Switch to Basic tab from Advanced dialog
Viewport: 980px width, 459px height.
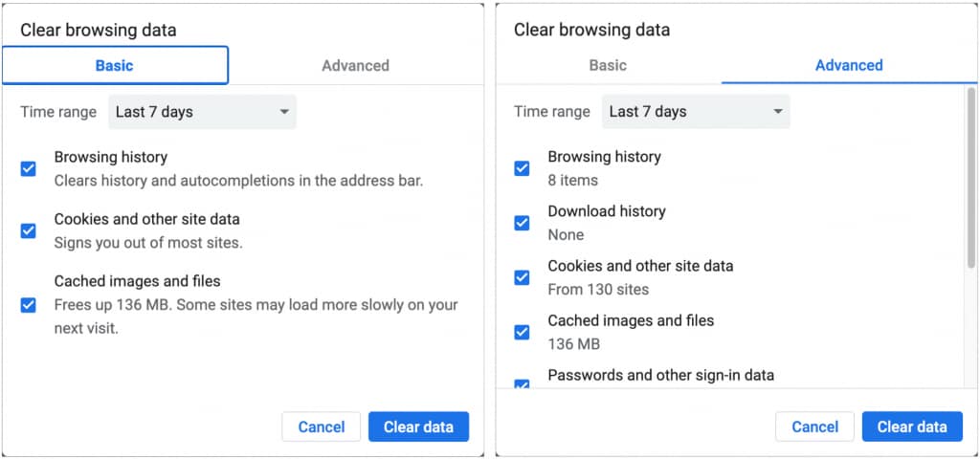tap(608, 66)
